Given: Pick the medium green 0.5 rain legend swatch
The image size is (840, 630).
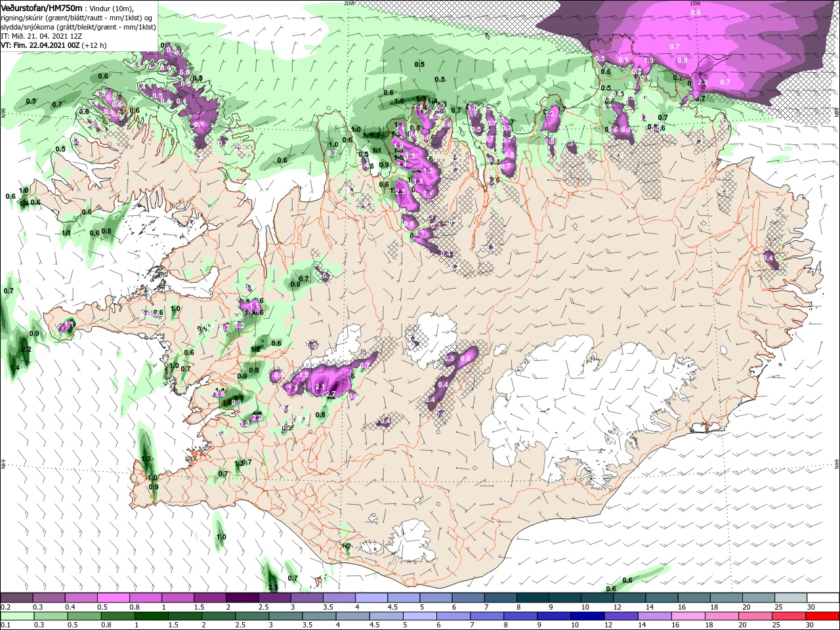Looking at the screenshot, I should pos(84,616).
